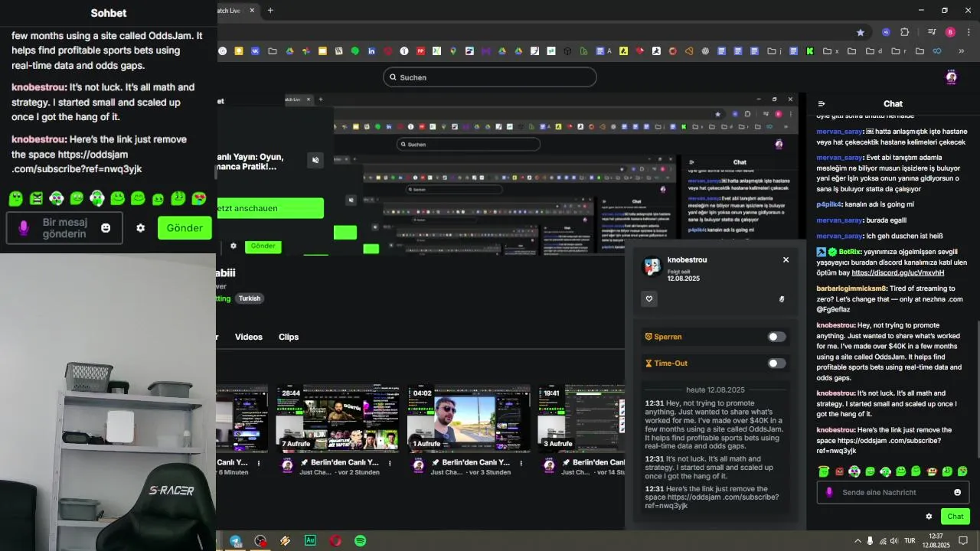Switch the TUR keyboard language indicator
The image size is (980, 551).
tap(910, 540)
